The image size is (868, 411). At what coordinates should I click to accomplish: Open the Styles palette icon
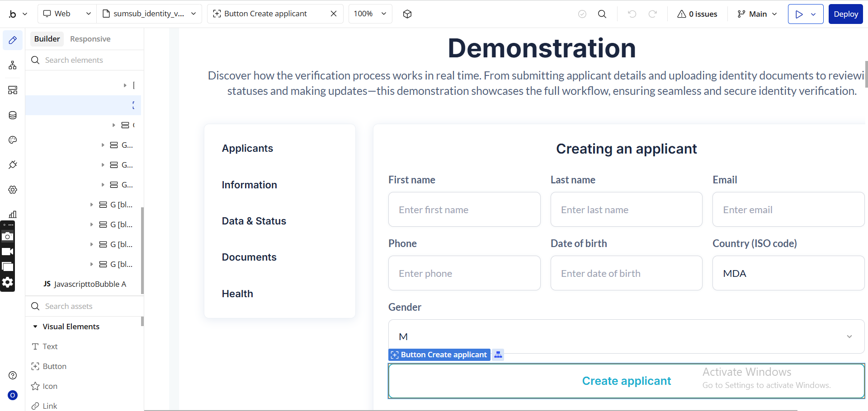(x=13, y=140)
